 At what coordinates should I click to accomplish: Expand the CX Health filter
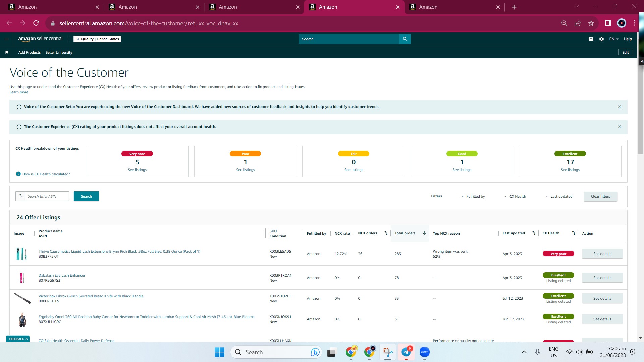pyautogui.click(x=515, y=196)
